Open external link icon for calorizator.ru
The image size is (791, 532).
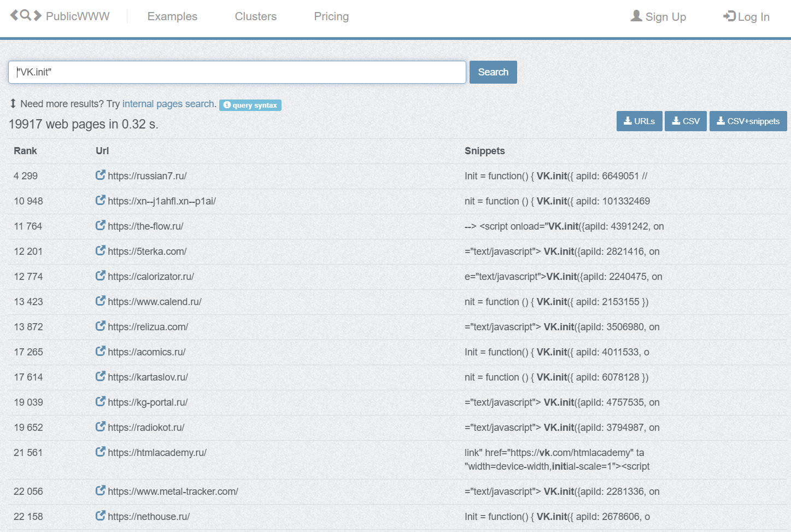(x=100, y=276)
